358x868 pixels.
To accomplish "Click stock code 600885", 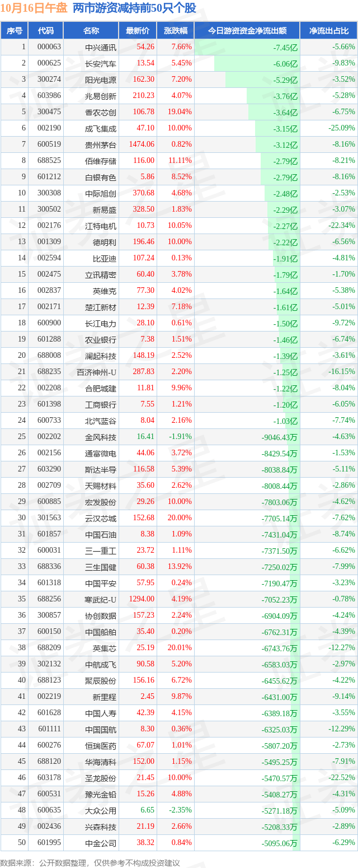I will click(49, 502).
